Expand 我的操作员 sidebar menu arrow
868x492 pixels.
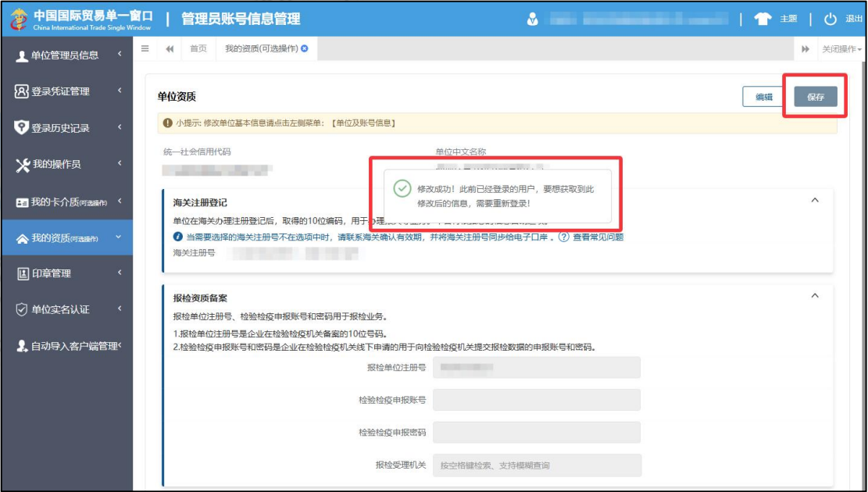pos(120,163)
